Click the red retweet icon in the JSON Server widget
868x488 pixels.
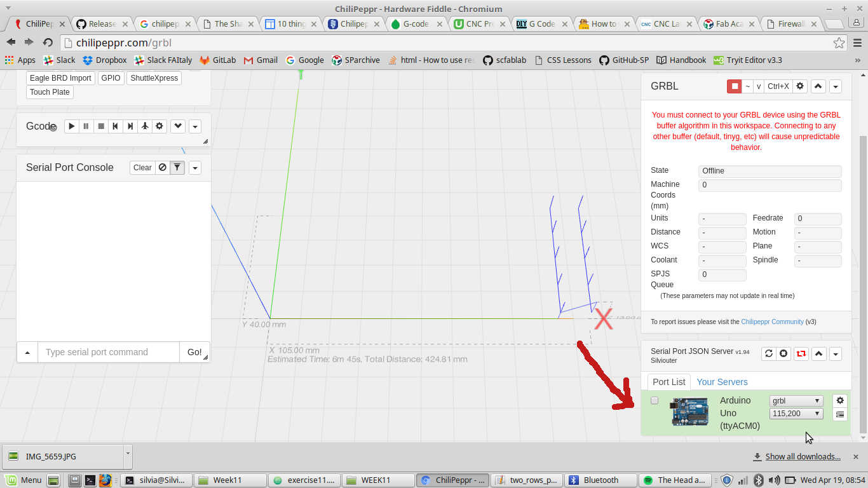[801, 354]
